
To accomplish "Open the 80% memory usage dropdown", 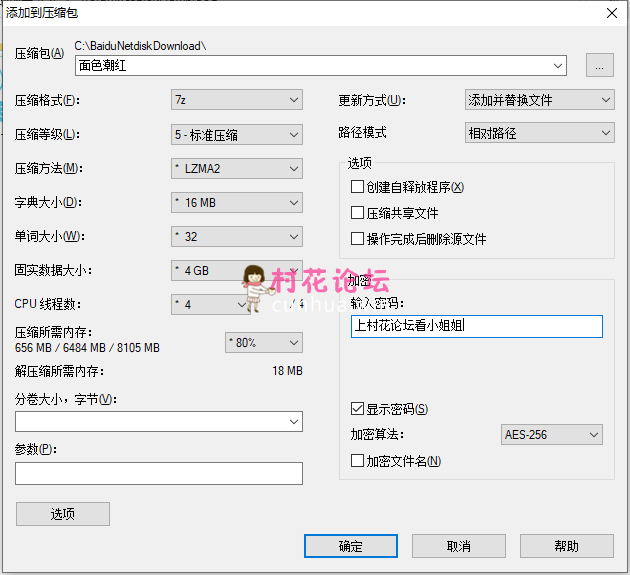I will pyautogui.click(x=264, y=343).
